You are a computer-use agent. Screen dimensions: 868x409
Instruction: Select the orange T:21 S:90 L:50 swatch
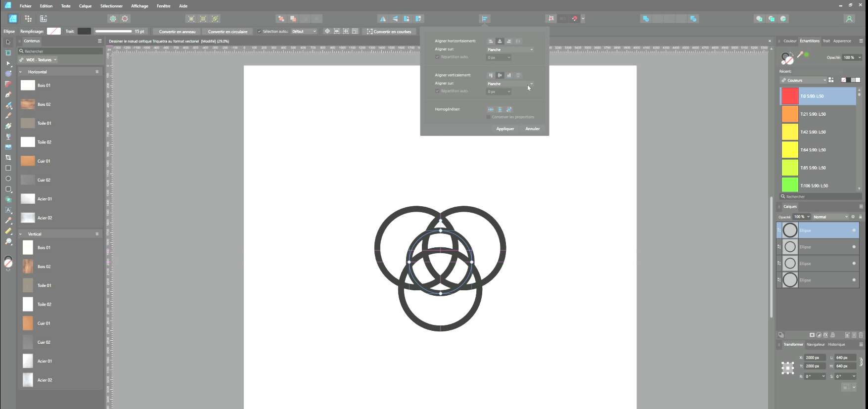coord(790,114)
